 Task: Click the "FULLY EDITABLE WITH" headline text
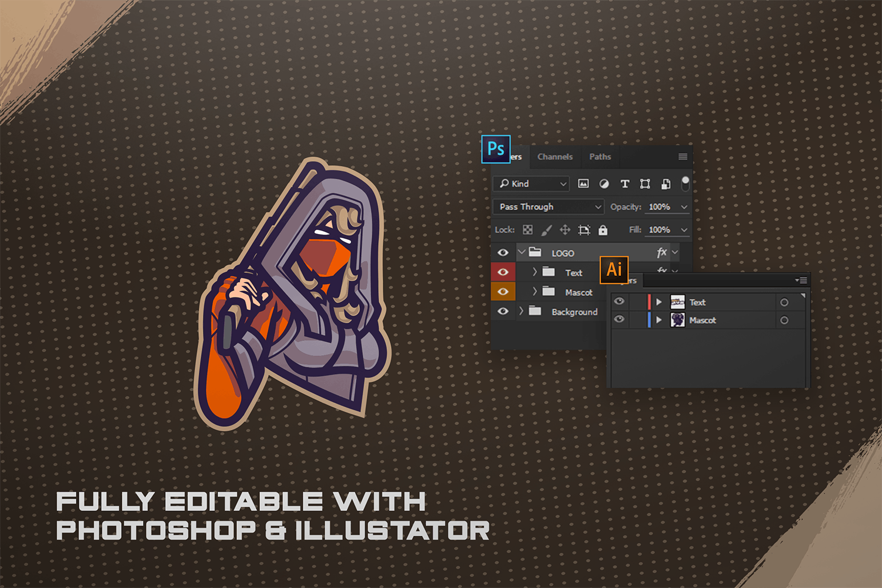pyautogui.click(x=240, y=502)
